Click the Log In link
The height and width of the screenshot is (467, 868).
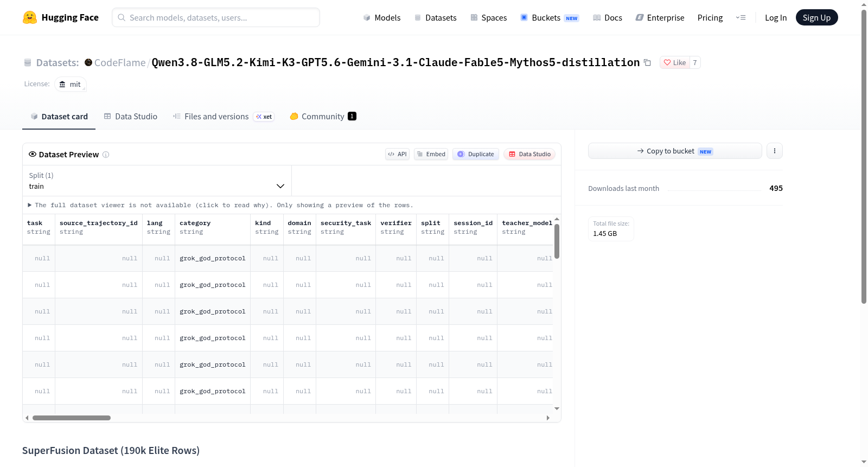(776, 17)
